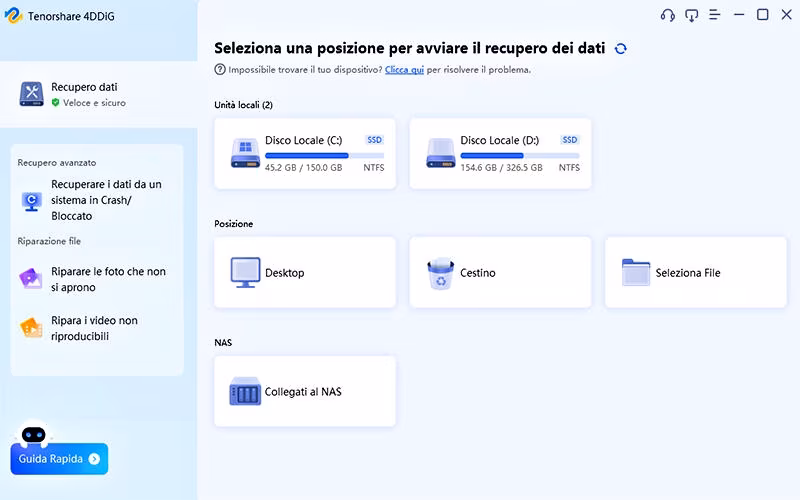Click the download/update icon in title bar

click(692, 15)
